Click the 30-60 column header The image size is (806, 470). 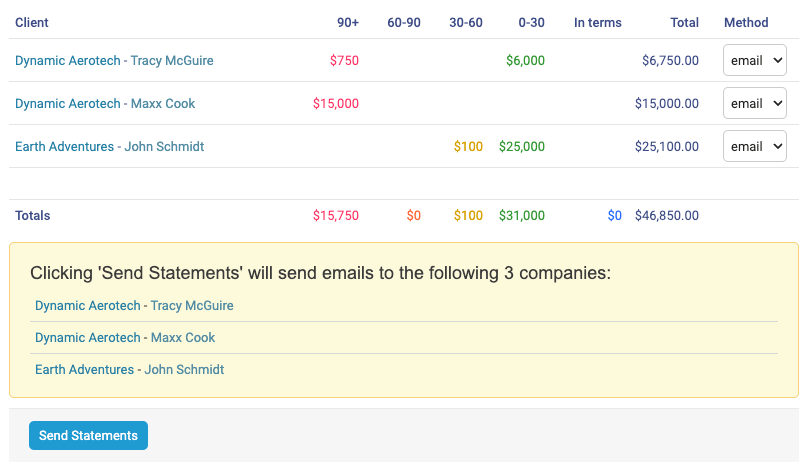click(x=466, y=23)
